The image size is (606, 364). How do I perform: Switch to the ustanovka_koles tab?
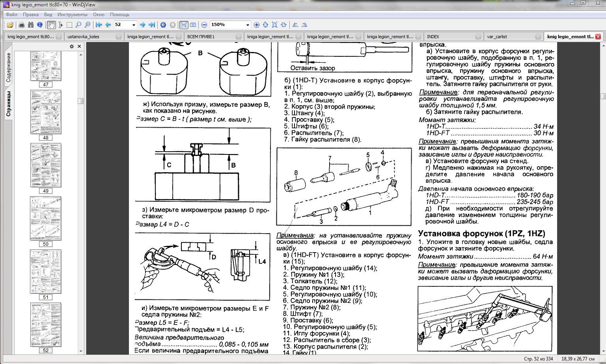(84, 37)
